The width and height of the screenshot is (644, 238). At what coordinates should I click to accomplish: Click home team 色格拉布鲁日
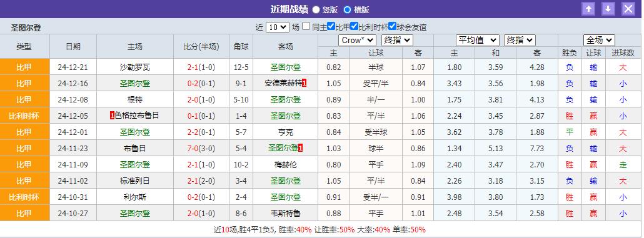[137, 116]
